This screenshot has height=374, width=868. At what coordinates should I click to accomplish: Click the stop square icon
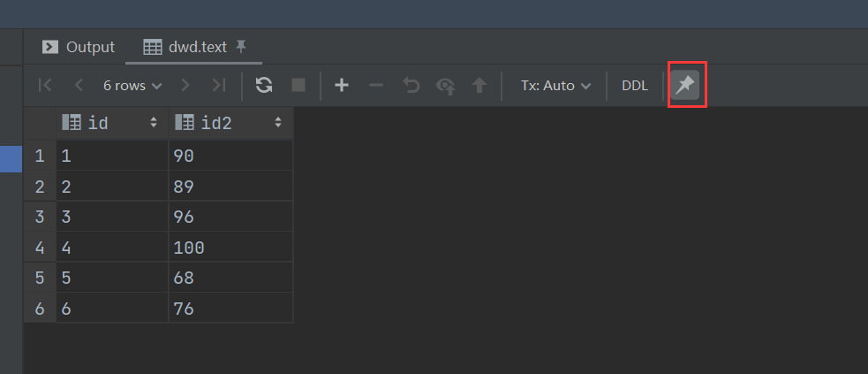click(298, 86)
